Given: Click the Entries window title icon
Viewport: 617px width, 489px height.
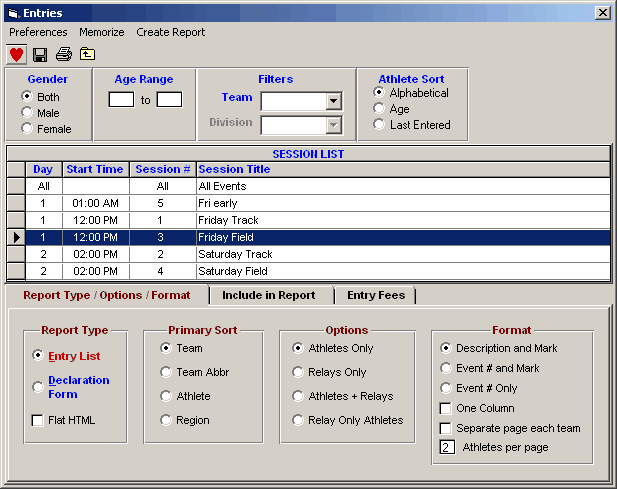Looking at the screenshot, I should [13, 13].
